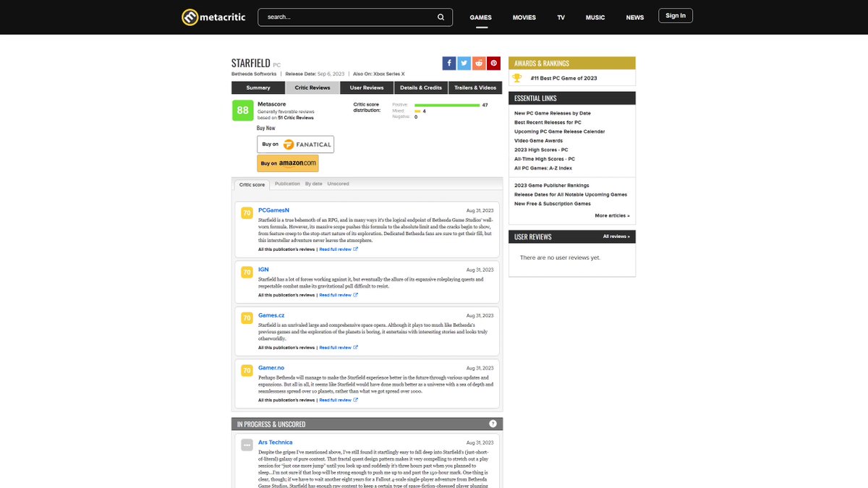This screenshot has height=488, width=868.
Task: Click the external link icon in Gamer.no review
Action: click(x=355, y=400)
